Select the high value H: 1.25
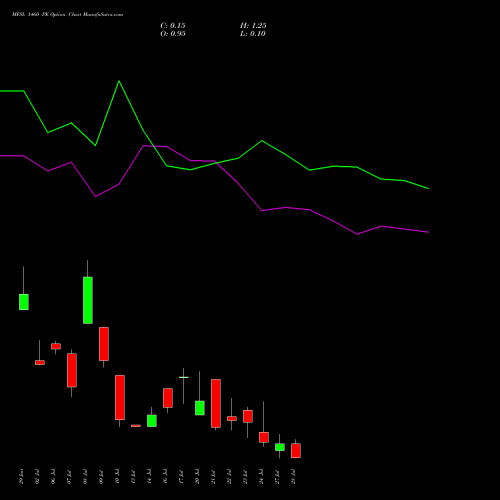This screenshot has width=500, height=500. [x=253, y=26]
